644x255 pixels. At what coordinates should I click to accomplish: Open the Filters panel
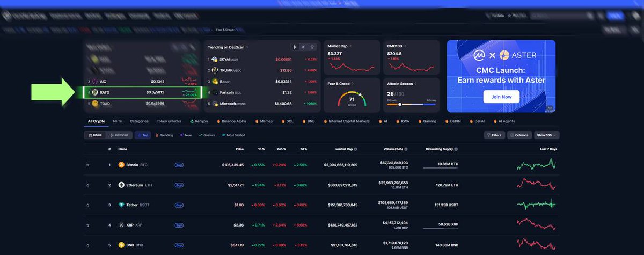pos(494,135)
